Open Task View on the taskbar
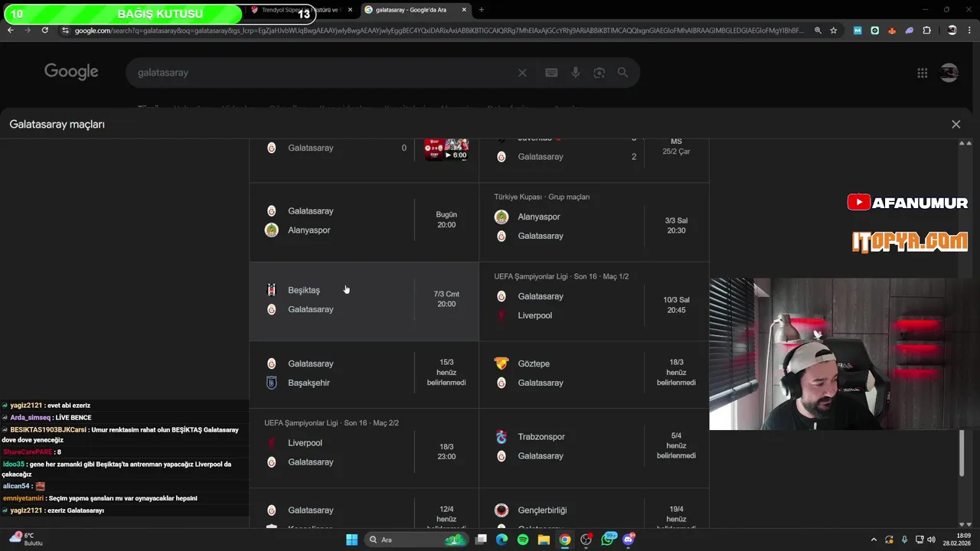 pos(481,540)
